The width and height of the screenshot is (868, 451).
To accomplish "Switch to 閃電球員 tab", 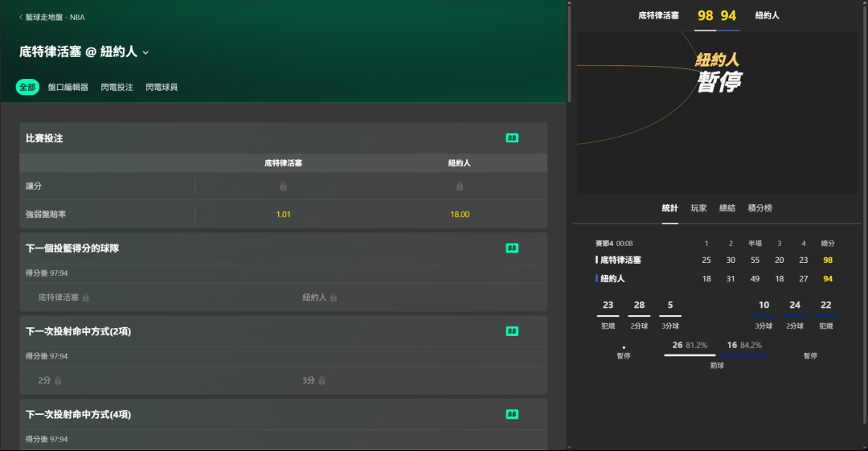I will coord(162,87).
